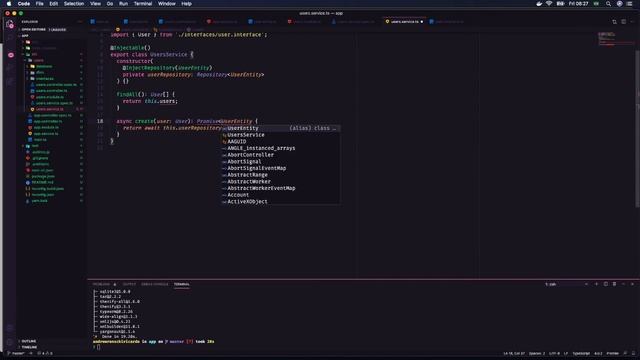Pick AbortSignal from the suggestions
This screenshot has width=640, height=360.
pyautogui.click(x=281, y=162)
